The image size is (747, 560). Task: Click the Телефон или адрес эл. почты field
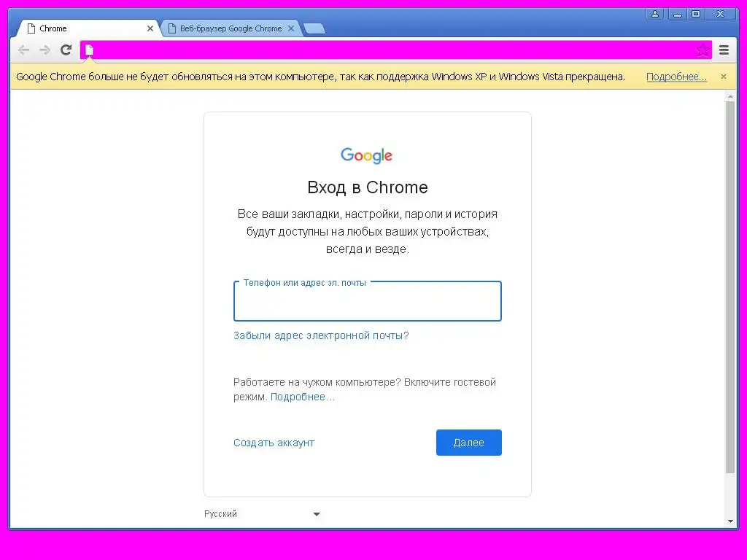tap(368, 301)
